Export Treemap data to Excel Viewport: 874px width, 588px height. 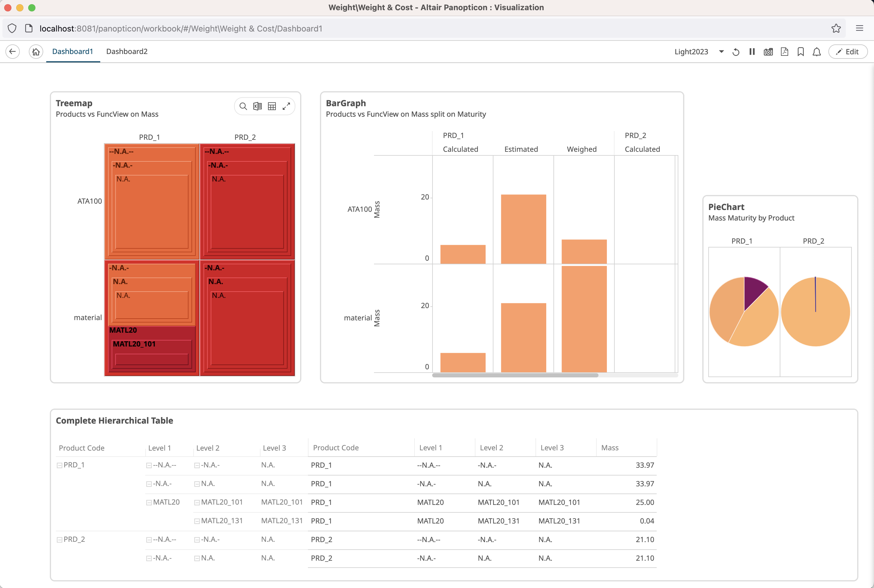[x=257, y=106]
